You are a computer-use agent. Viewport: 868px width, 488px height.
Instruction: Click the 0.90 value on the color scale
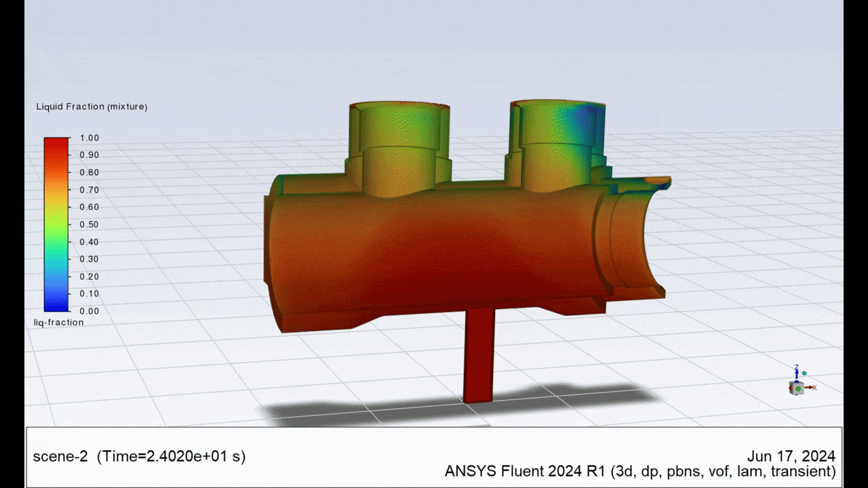[90, 155]
